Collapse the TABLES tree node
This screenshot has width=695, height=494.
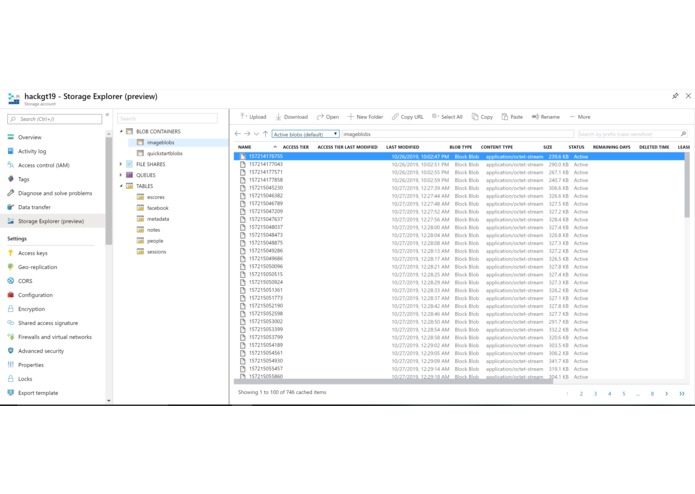121,186
